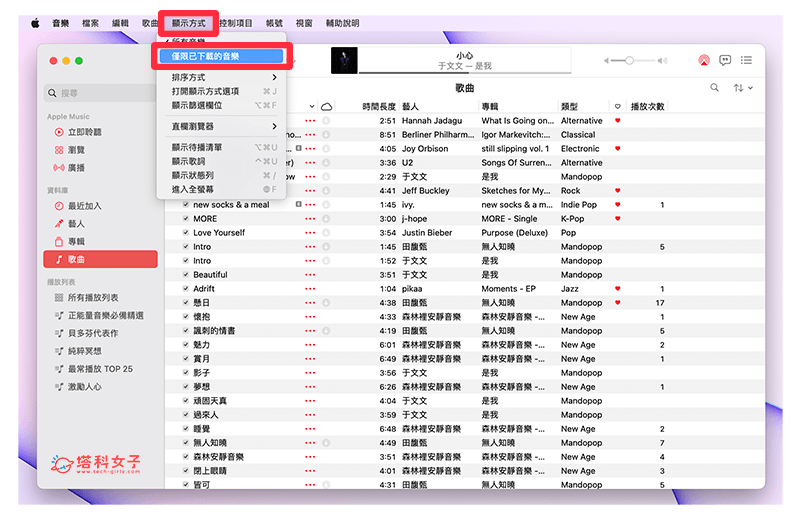Sort by 播放次數 column header
The height and width of the screenshot is (524, 800).
pyautogui.click(x=647, y=107)
